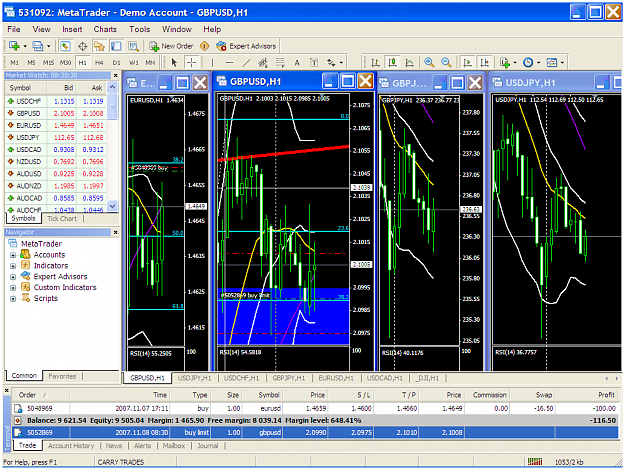Set timeframe to M15
Viewport: 625px width, 470px height.
pos(48,63)
